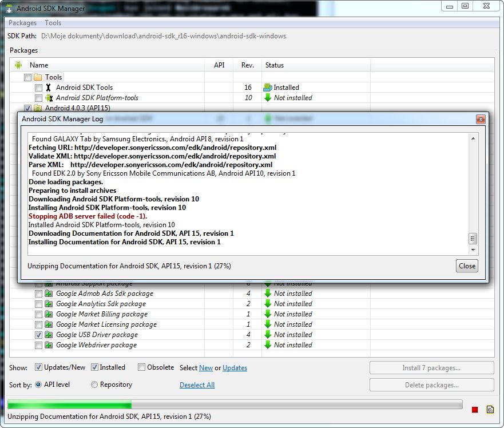Uncheck the Google USB Driver package checkbox
504x428 pixels.
pyautogui.click(x=38, y=334)
